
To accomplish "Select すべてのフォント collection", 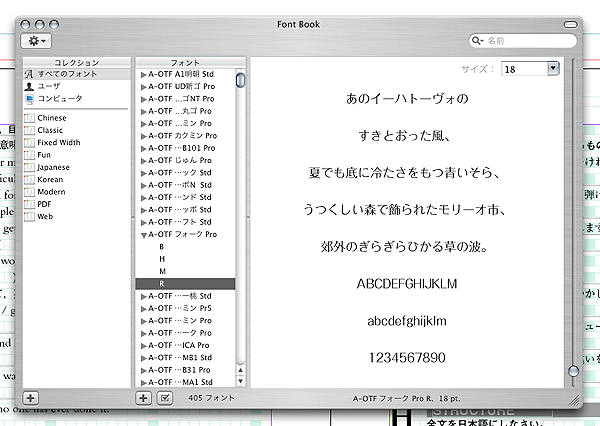I will (x=77, y=74).
